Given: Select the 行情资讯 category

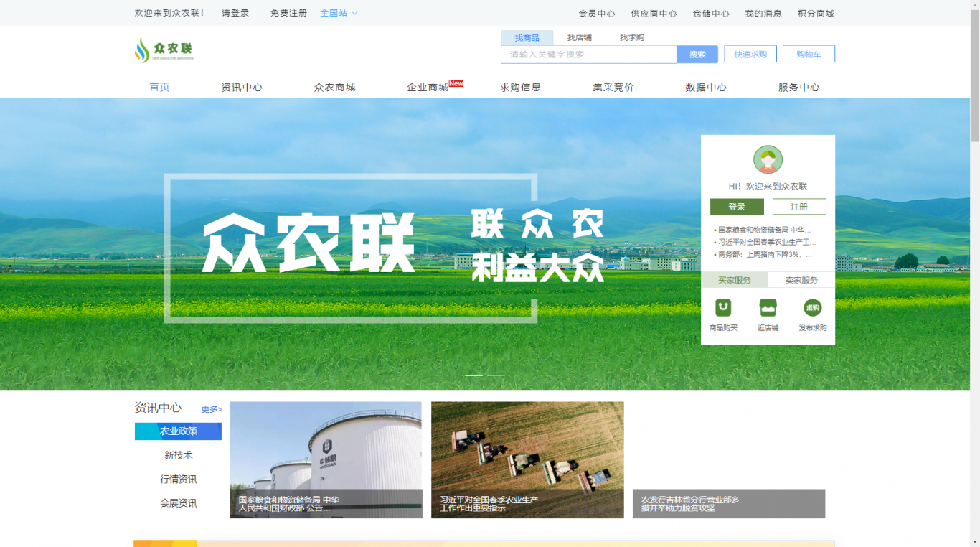Looking at the screenshot, I should click(179, 479).
